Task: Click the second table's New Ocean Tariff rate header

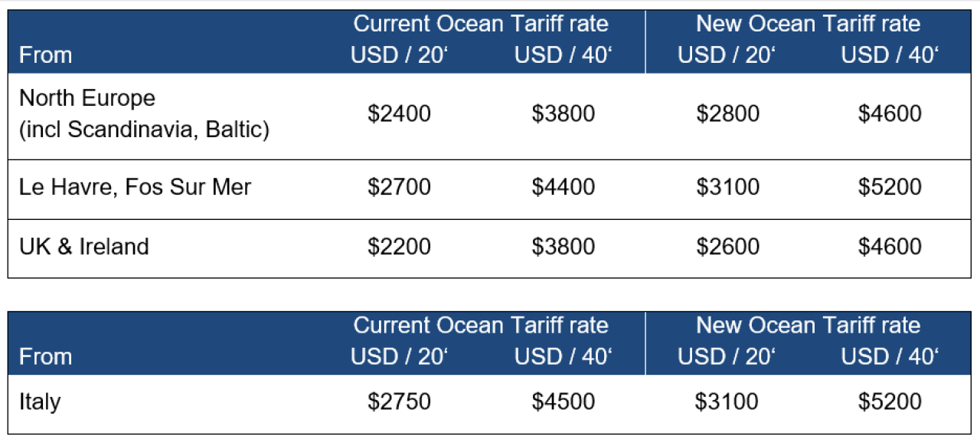Action: (808, 326)
